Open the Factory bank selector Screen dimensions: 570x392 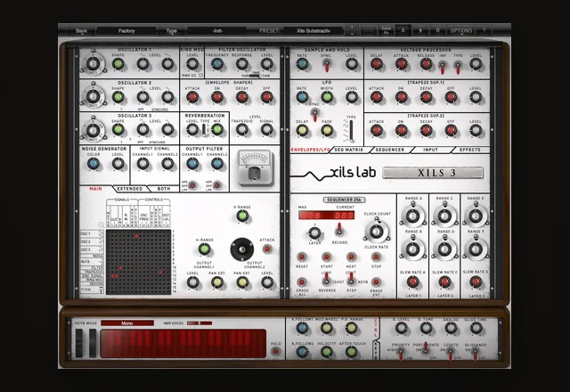(126, 31)
